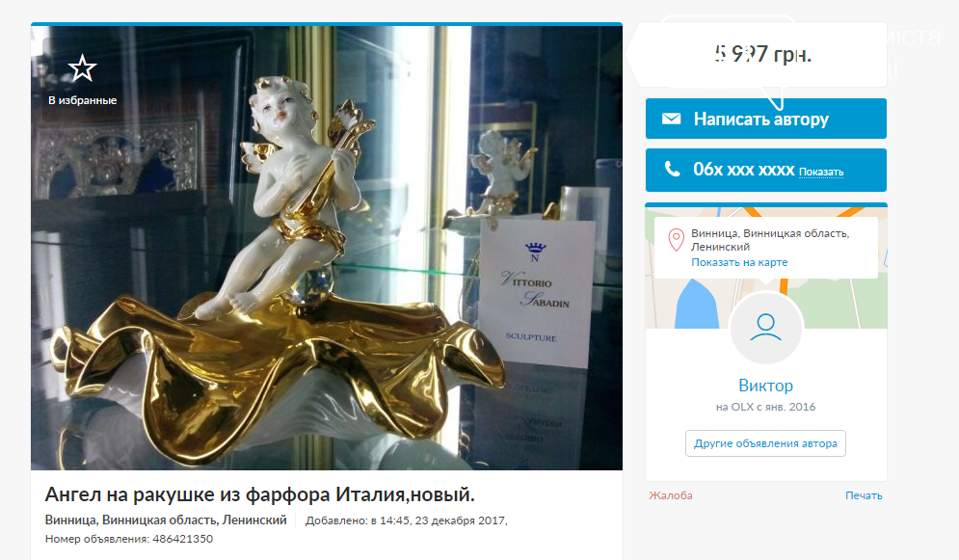Open seller profile 'Виктор'
Viewport: 959px width, 560px height.
[x=765, y=386]
